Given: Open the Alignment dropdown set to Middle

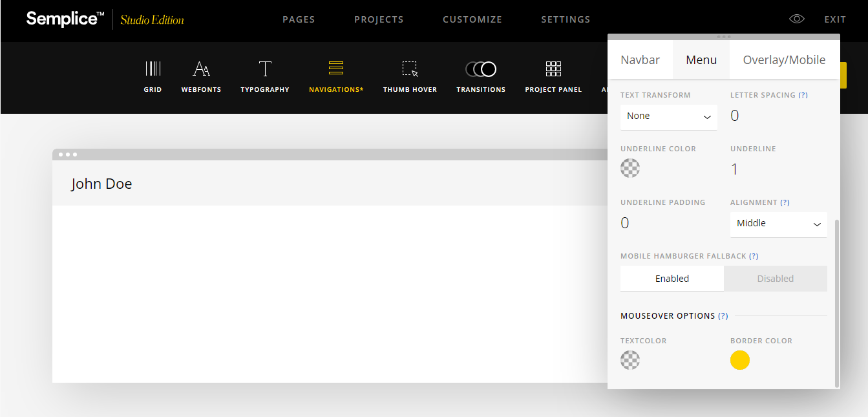Looking at the screenshot, I should click(x=778, y=224).
